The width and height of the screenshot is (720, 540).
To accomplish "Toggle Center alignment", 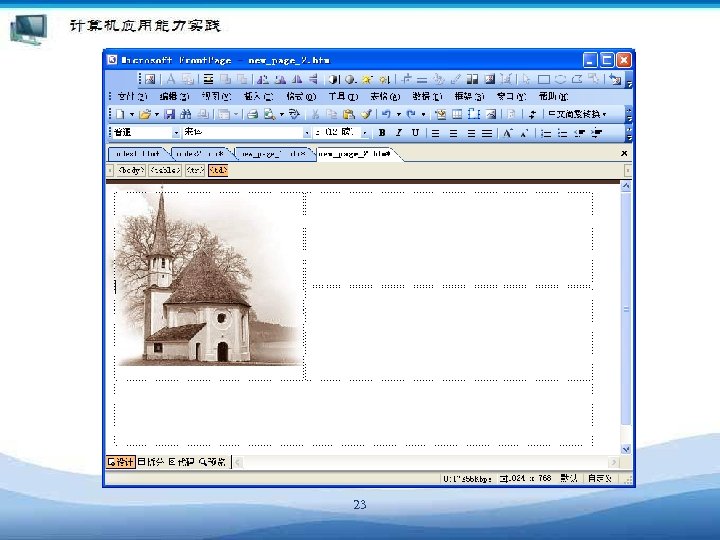I will tap(454, 133).
